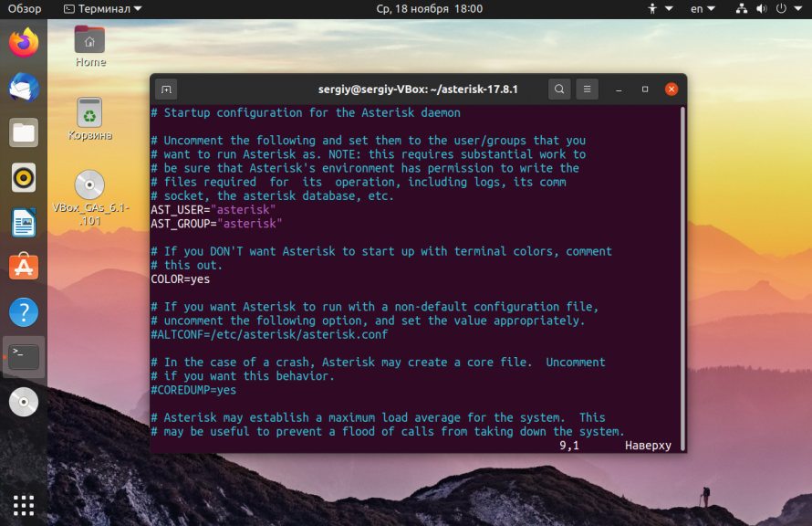812x526 pixels.
Task: Show the applications grid
Action: (24, 505)
